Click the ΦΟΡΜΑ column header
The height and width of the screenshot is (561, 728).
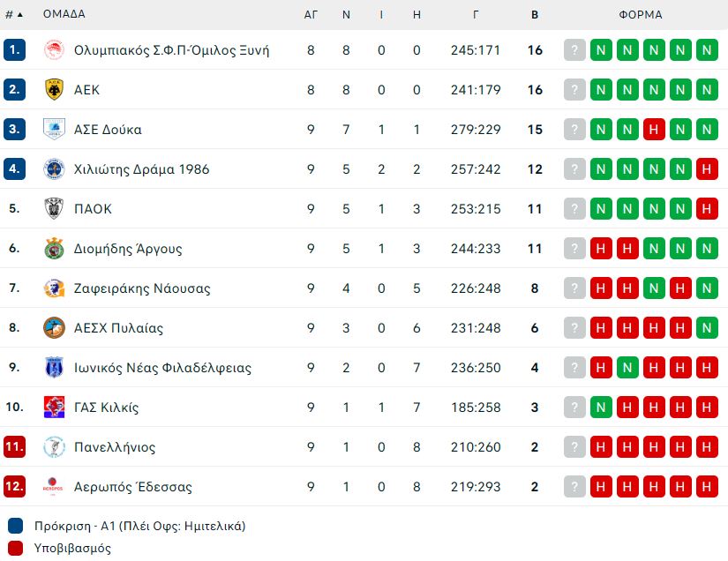point(641,15)
